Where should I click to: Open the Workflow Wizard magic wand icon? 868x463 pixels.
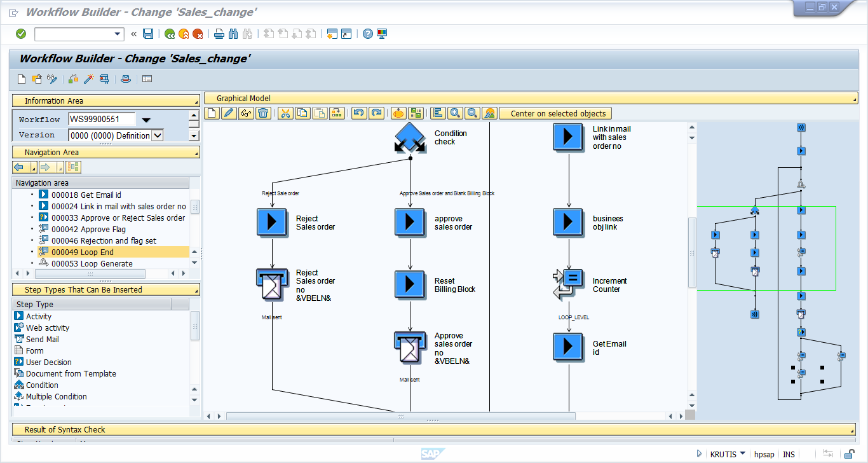click(x=398, y=113)
